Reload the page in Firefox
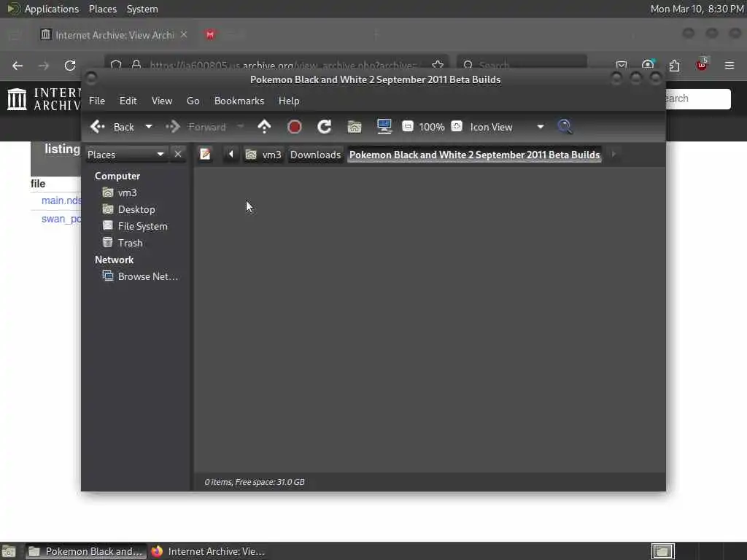747x560 pixels. (70, 66)
